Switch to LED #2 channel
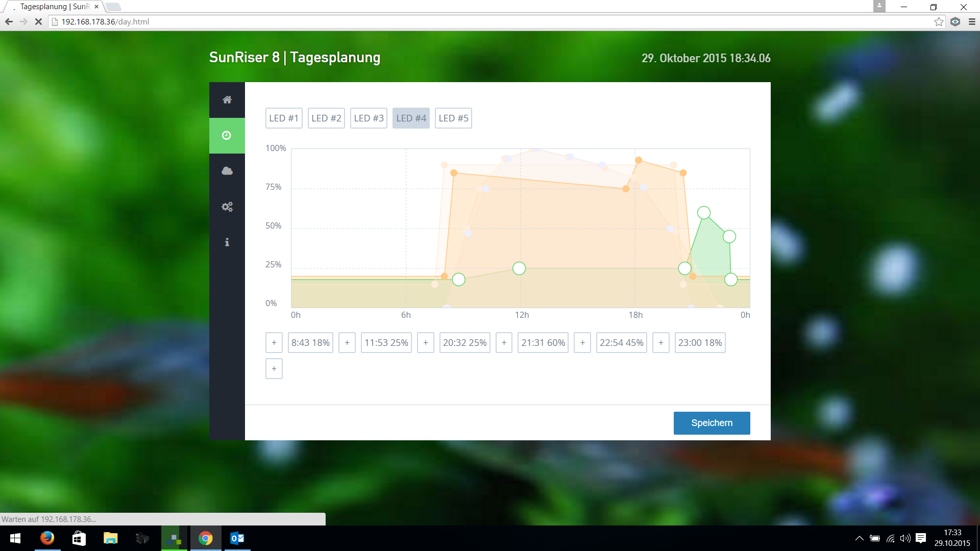Viewport: 980px width, 551px height. [x=326, y=118]
